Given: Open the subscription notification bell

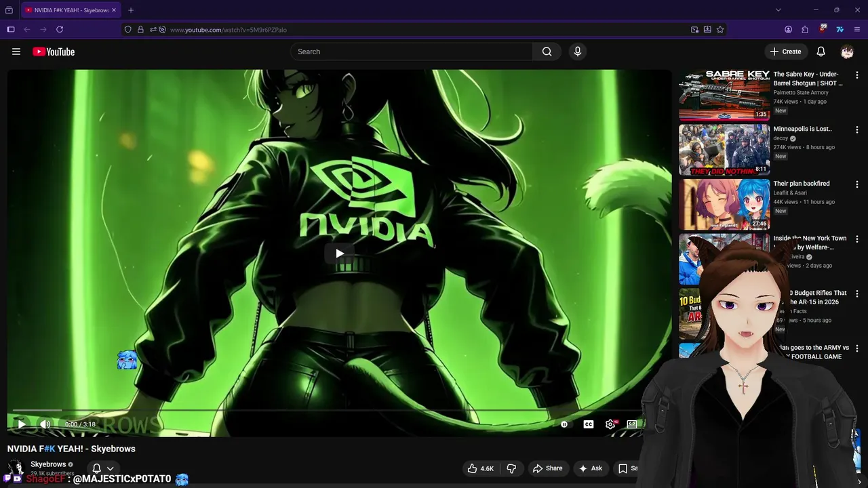Looking at the screenshot, I should tap(96, 468).
